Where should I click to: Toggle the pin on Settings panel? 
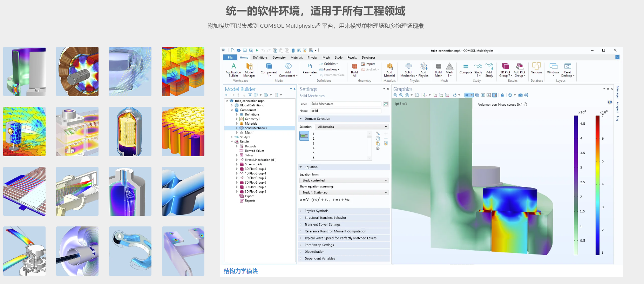(x=388, y=89)
